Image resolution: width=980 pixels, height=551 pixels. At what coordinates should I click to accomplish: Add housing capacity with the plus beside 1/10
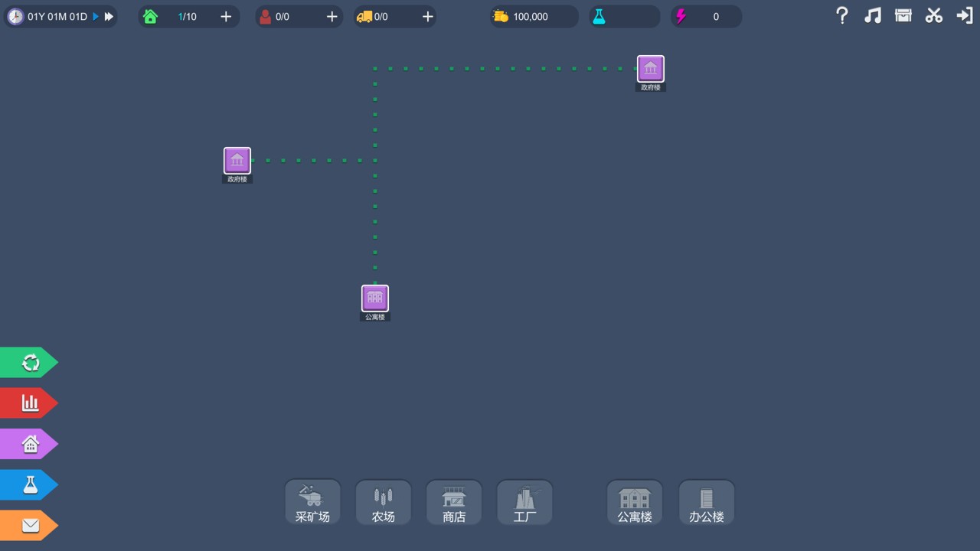point(226,17)
